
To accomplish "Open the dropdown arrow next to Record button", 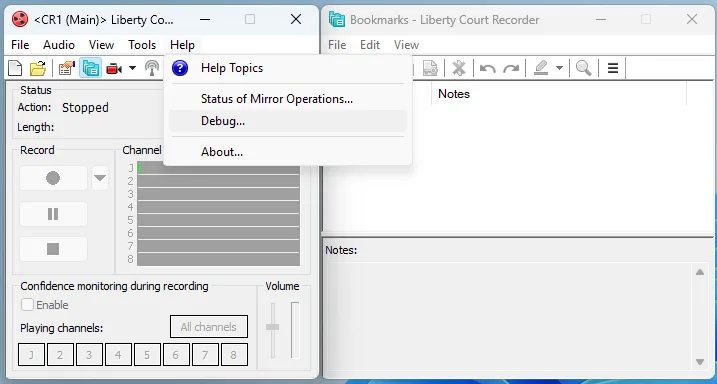I will coord(100,178).
